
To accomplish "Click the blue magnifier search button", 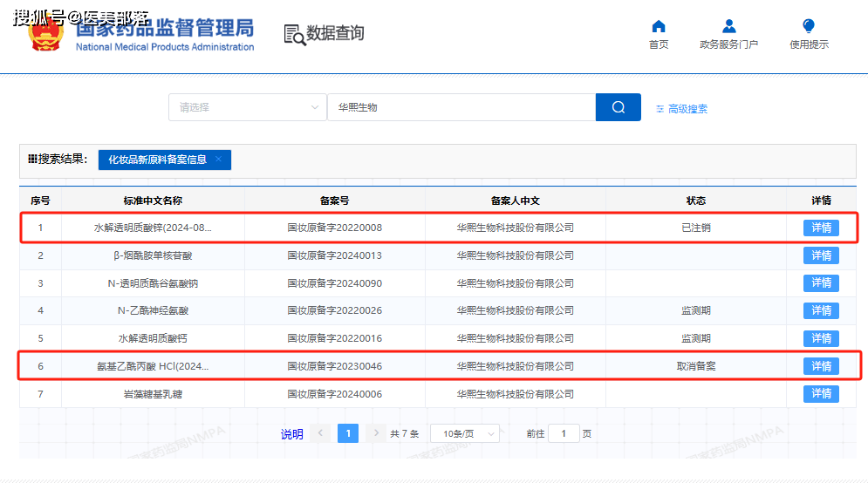I will pyautogui.click(x=619, y=107).
